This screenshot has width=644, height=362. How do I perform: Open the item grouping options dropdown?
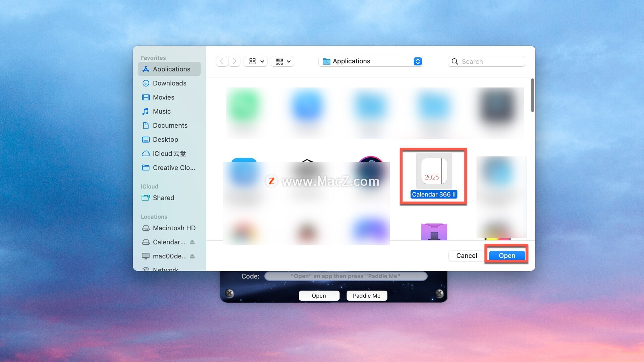283,61
